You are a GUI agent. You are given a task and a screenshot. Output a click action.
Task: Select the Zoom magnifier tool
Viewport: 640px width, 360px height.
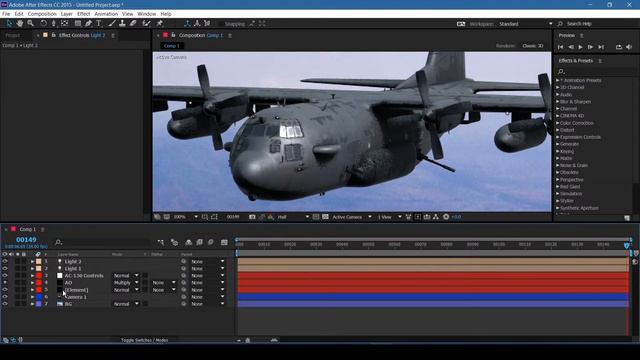click(x=30, y=24)
